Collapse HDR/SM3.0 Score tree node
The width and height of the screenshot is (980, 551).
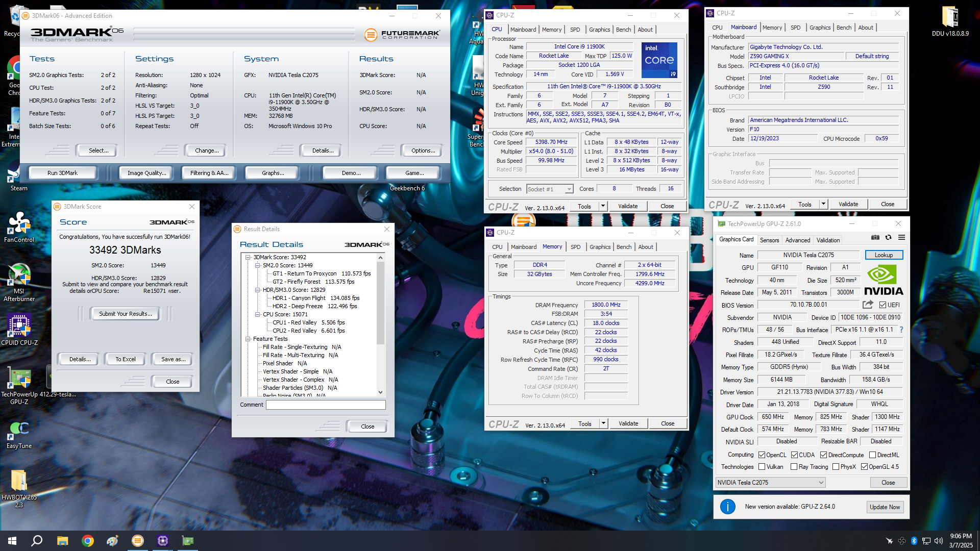click(x=257, y=290)
